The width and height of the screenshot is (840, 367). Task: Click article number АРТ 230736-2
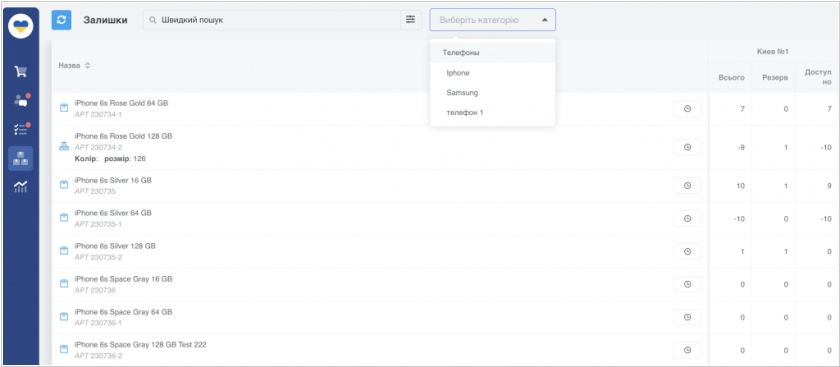pos(98,356)
